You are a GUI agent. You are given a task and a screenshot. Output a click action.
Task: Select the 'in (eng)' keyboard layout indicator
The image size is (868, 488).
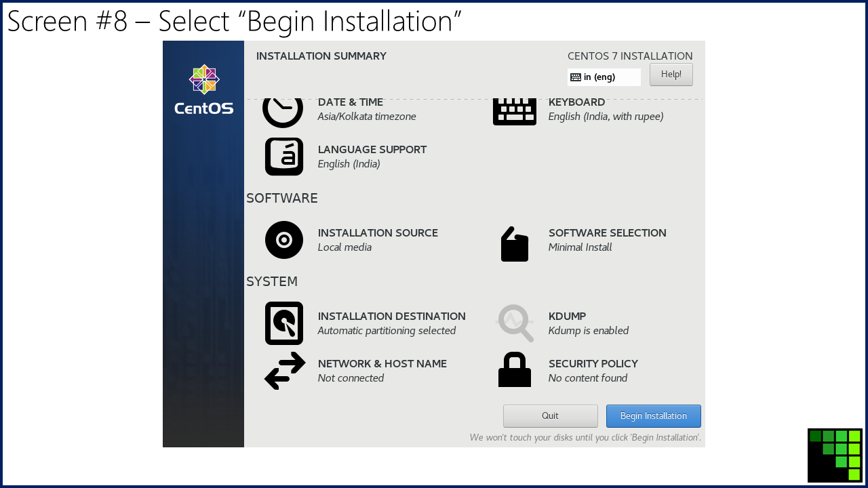tap(604, 77)
